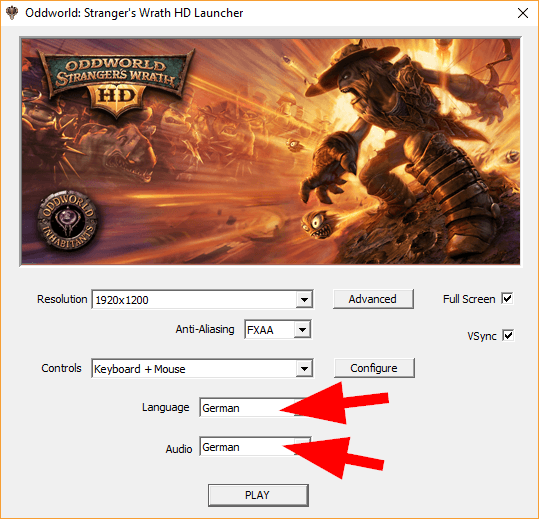Image resolution: width=539 pixels, height=519 pixels.
Task: Click the Full Screen label text
Action: (x=469, y=299)
